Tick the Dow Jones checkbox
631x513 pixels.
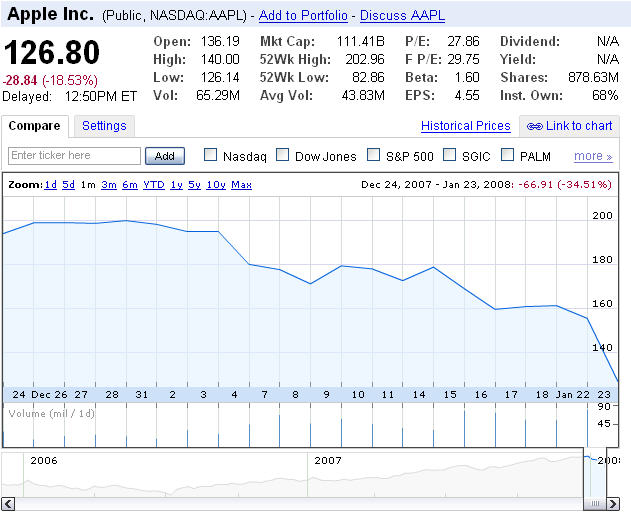click(283, 155)
